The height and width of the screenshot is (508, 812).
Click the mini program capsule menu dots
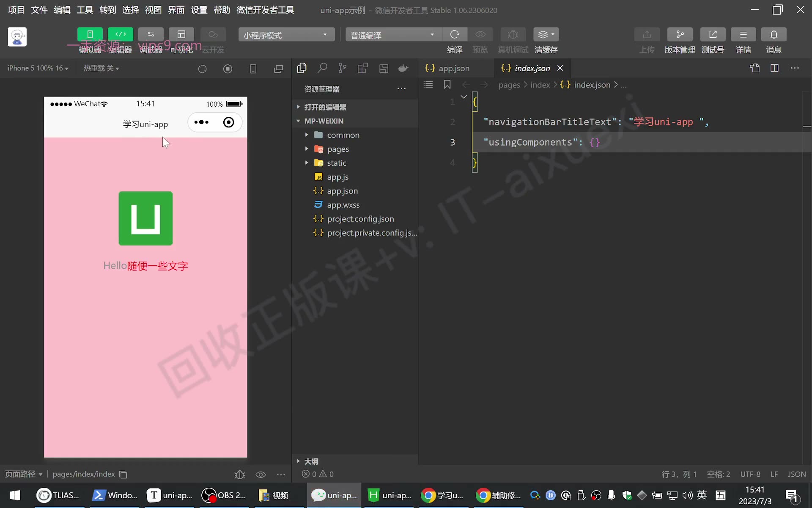pyautogui.click(x=201, y=122)
